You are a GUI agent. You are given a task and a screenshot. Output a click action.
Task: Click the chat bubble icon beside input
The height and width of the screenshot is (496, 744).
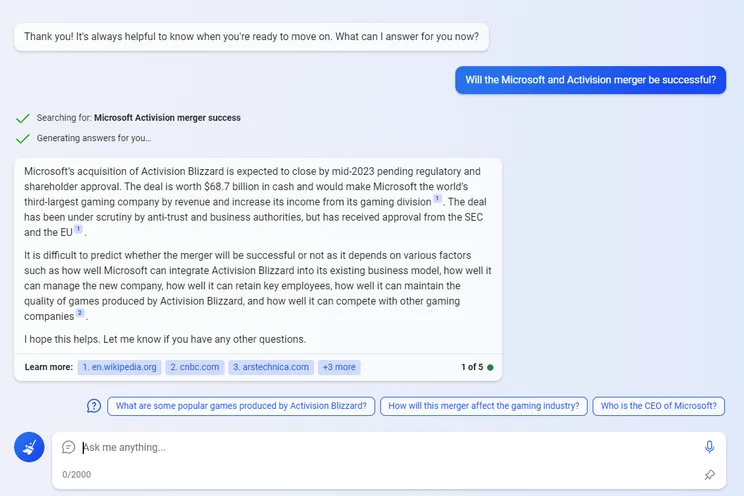click(68, 447)
